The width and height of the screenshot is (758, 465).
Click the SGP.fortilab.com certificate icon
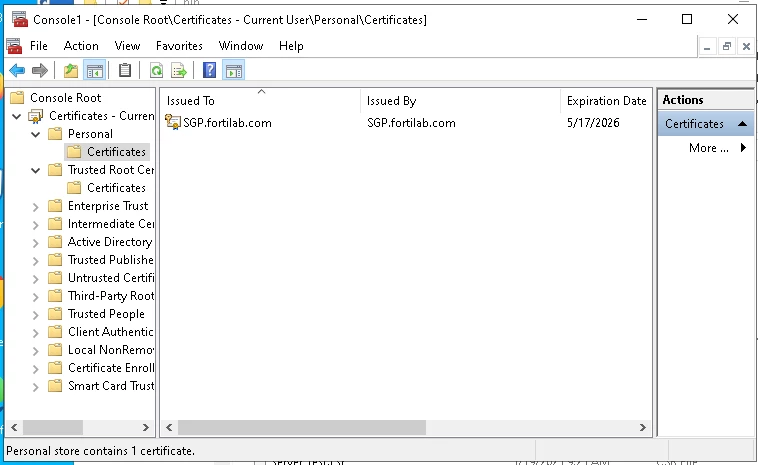pos(173,122)
